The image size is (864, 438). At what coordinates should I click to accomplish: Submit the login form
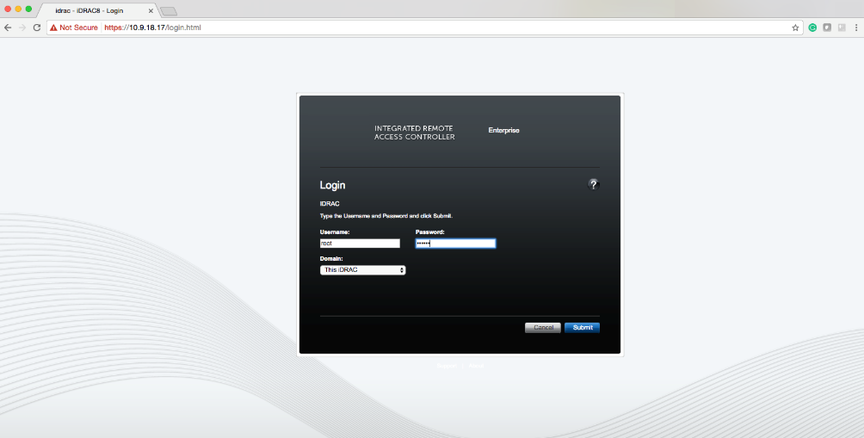pos(582,327)
